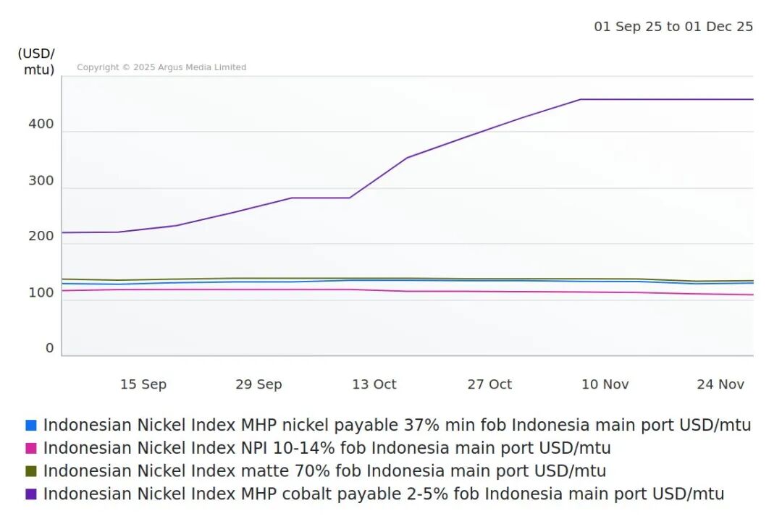Viewport: 782px width, 532px height.
Task: Select the 15 Sep x-axis date label
Action: click(143, 384)
